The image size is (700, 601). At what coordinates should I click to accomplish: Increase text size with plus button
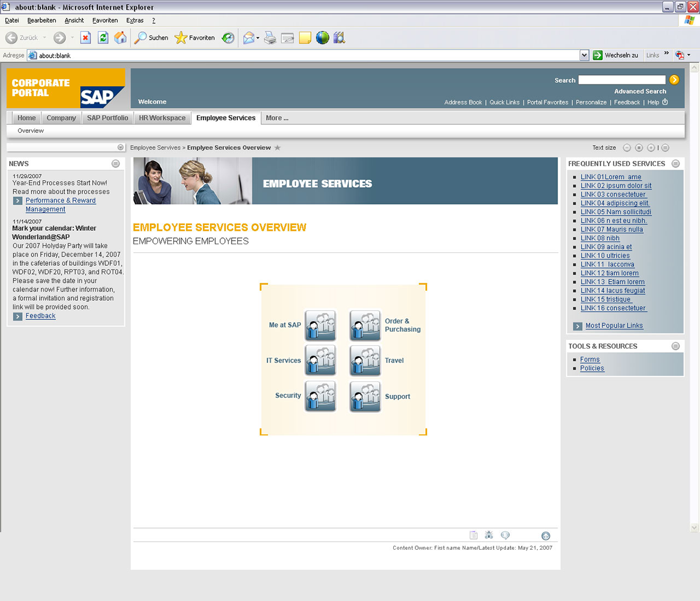pos(651,148)
